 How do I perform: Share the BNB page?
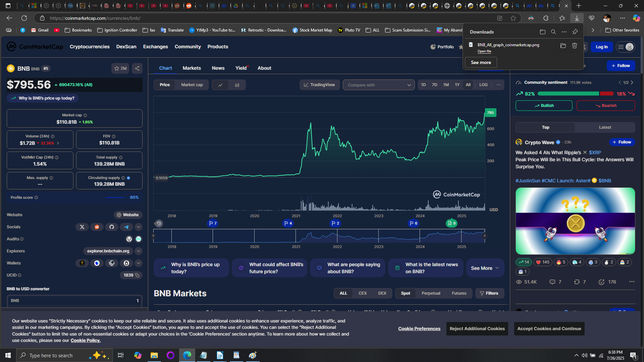click(137, 68)
